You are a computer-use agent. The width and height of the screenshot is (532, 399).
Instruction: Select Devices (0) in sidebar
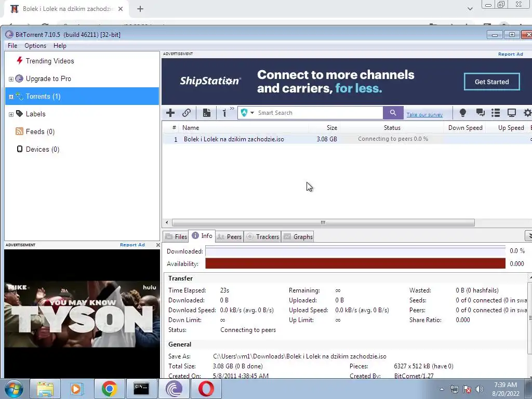(x=43, y=149)
